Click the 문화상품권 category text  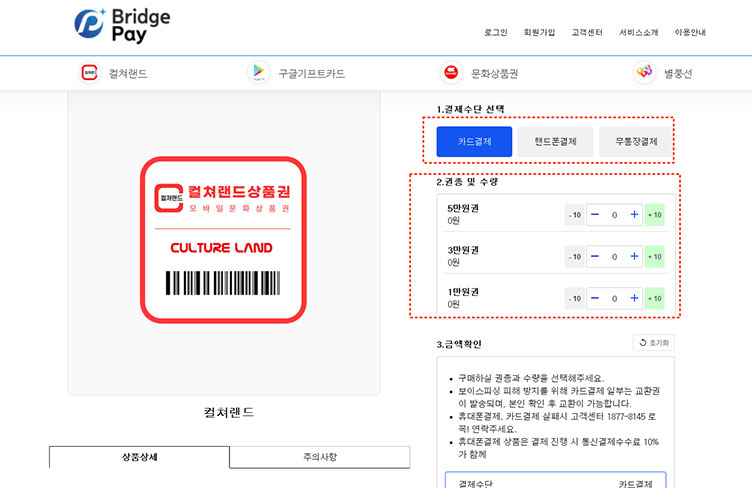click(x=494, y=73)
